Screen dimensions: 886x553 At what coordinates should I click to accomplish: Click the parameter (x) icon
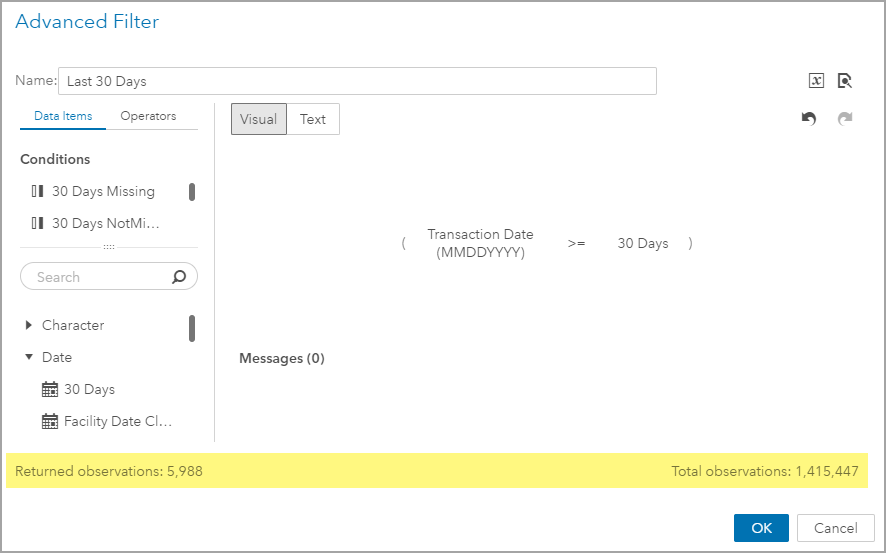pos(816,81)
